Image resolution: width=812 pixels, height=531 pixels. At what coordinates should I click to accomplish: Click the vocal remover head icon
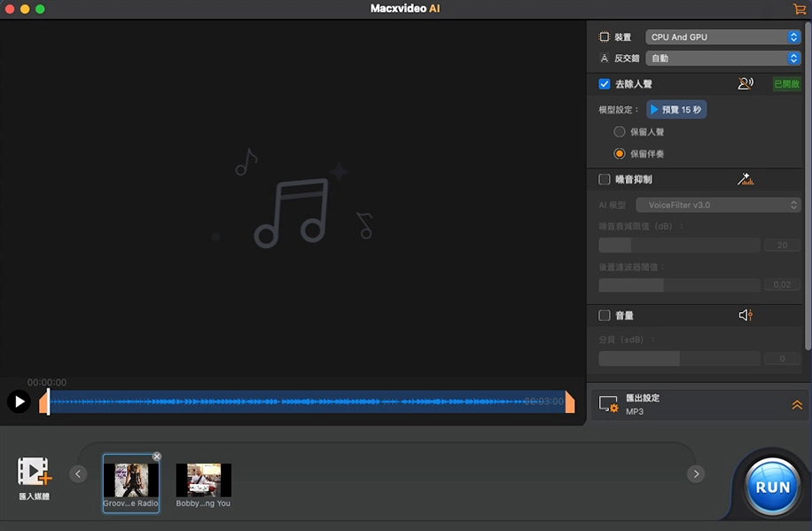pyautogui.click(x=745, y=83)
